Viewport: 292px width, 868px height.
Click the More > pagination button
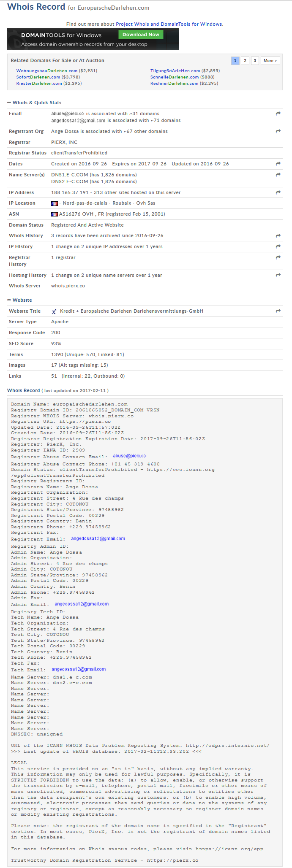pos(270,61)
